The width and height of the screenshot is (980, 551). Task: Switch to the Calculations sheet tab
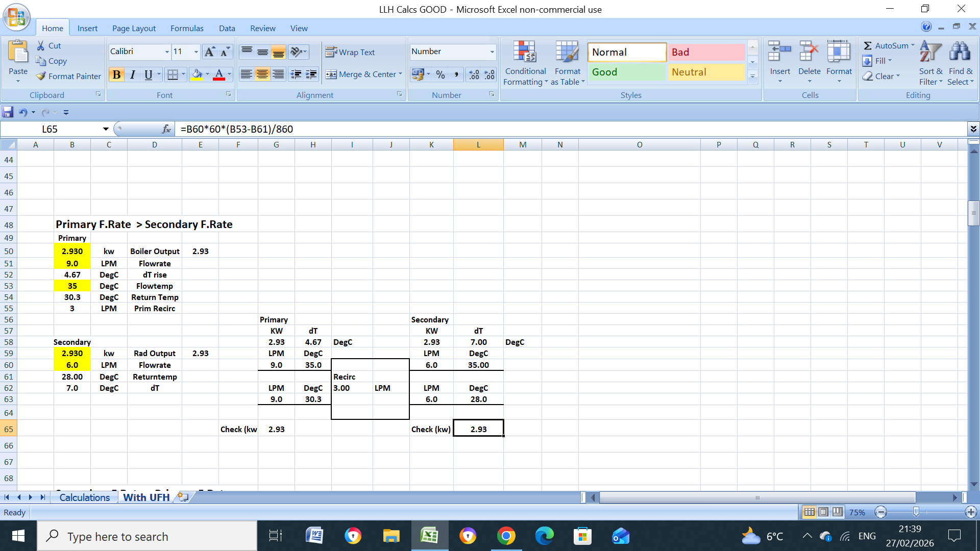[84, 497]
